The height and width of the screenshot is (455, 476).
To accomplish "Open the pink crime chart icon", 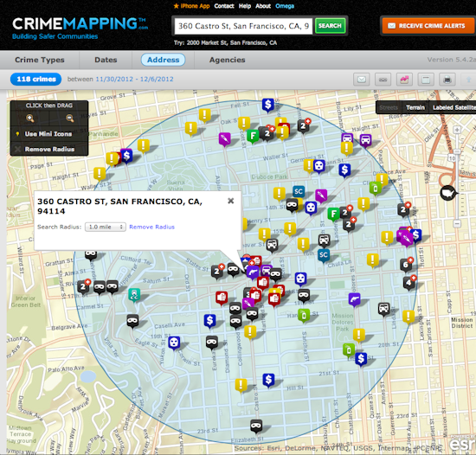I will pos(404,80).
